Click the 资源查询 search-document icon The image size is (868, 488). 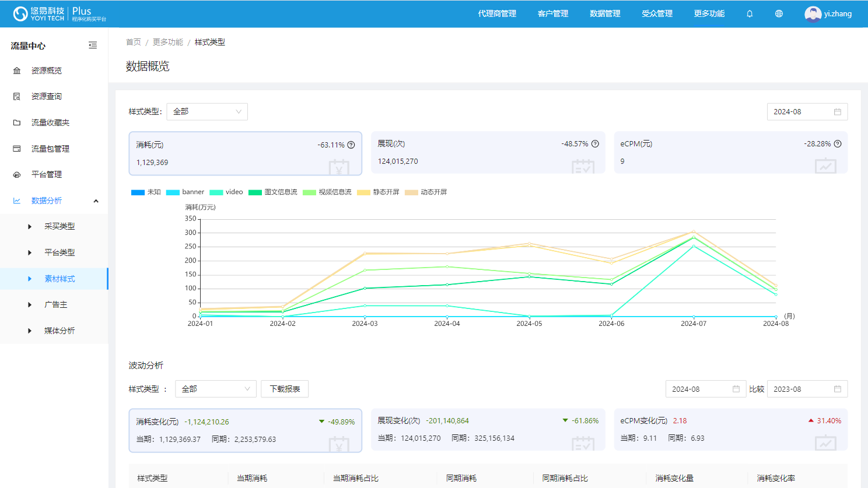(17, 97)
